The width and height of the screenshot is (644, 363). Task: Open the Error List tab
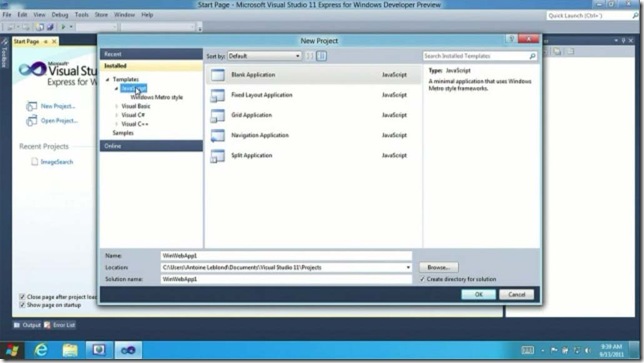[60, 325]
